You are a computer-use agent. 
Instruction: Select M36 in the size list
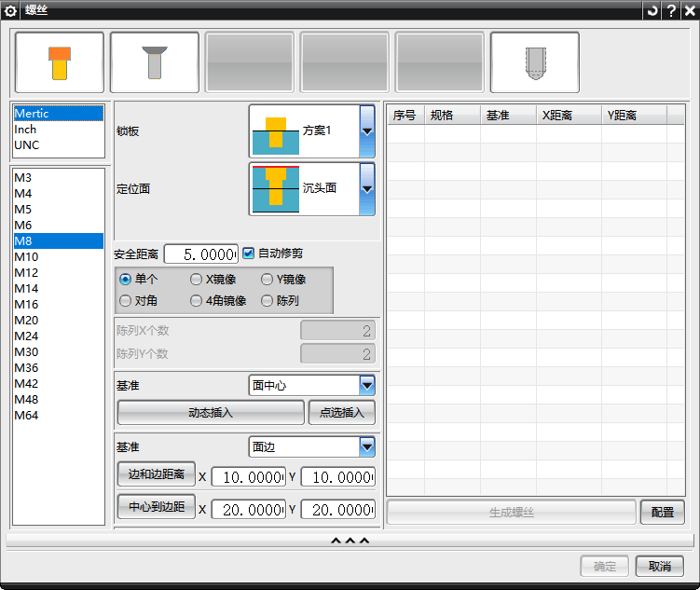click(59, 368)
